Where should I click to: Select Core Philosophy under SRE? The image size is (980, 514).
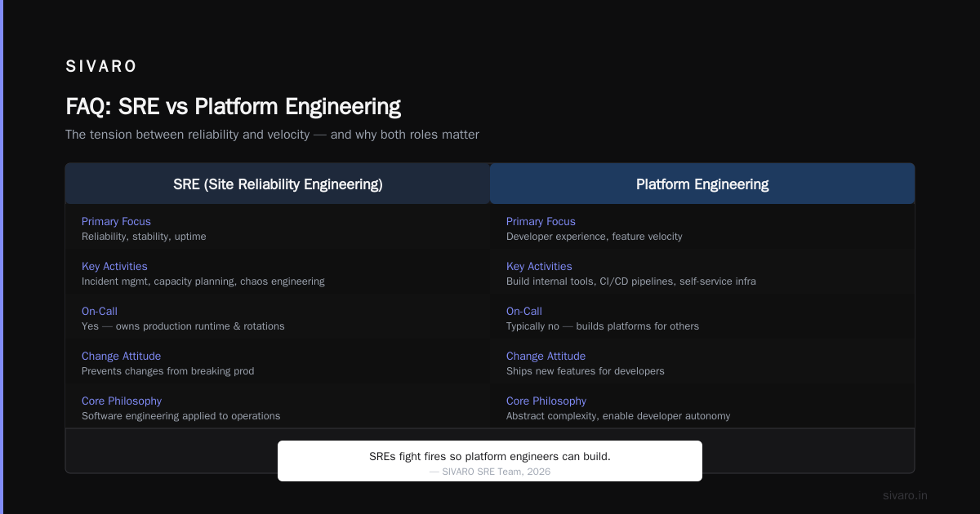(122, 401)
